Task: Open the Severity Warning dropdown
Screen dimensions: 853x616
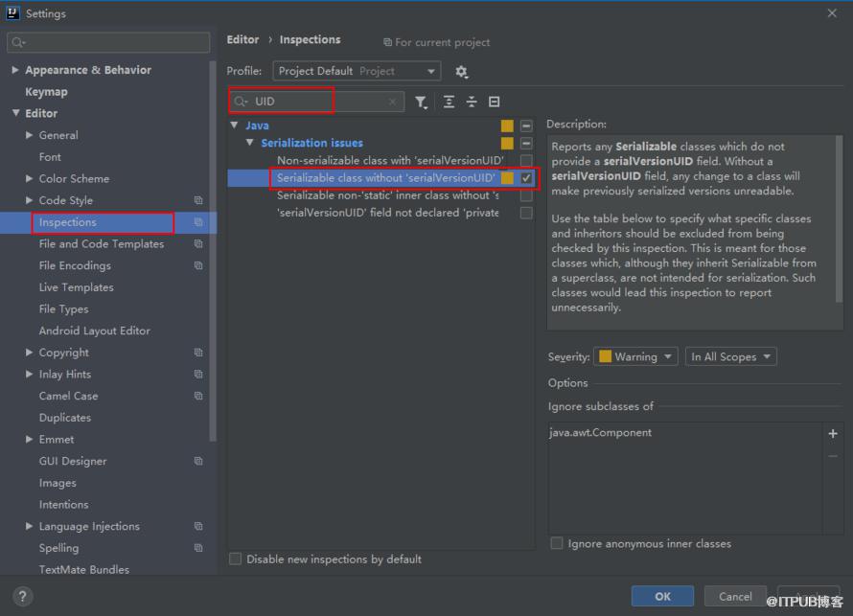Action: pyautogui.click(x=635, y=356)
